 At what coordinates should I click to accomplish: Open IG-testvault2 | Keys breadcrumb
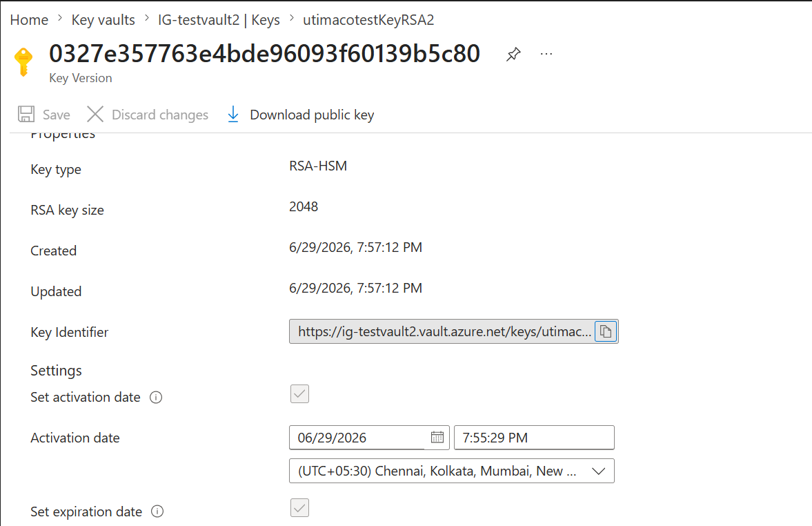(219, 20)
